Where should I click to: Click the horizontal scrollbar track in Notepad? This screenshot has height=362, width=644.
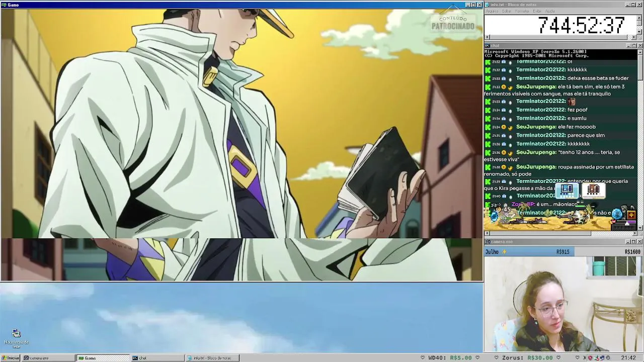click(x=560, y=37)
